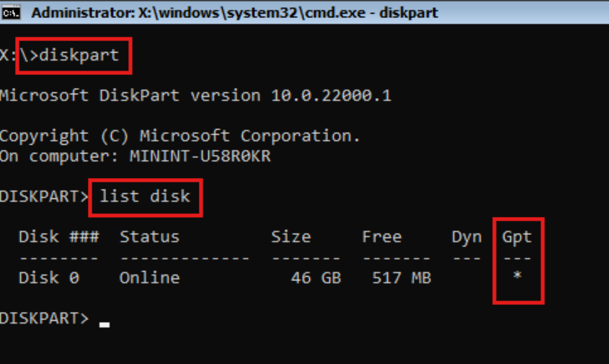Click the Gpt column header
The image size is (609, 364).
(x=517, y=236)
